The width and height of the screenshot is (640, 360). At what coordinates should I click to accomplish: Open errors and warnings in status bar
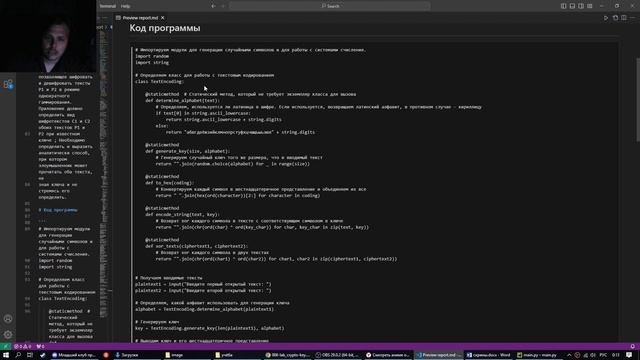pyautogui.click(x=23, y=346)
